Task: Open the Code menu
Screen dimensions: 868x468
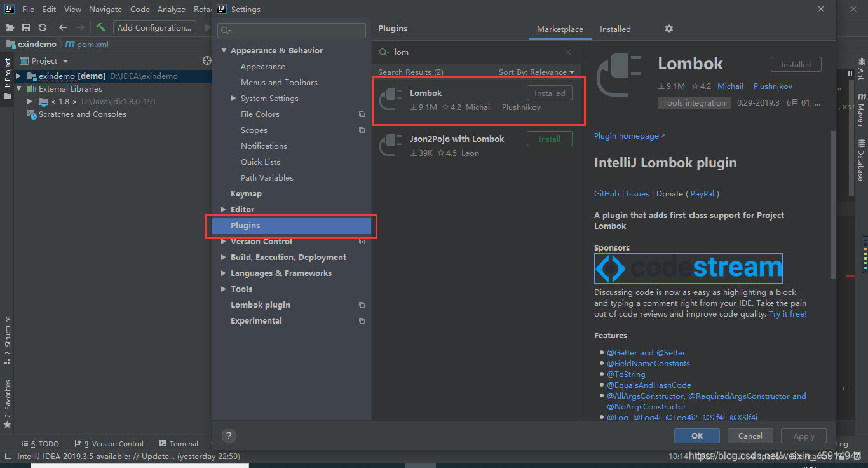Action: coord(140,10)
